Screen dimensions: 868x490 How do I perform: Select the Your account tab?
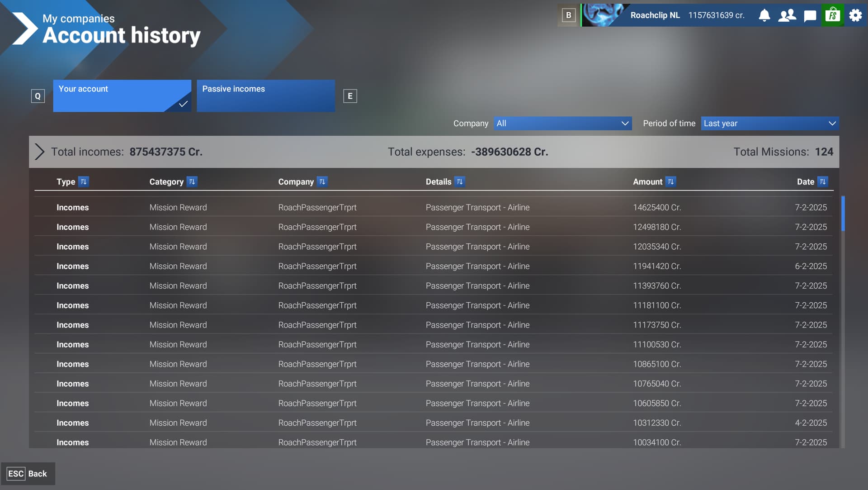(x=122, y=95)
